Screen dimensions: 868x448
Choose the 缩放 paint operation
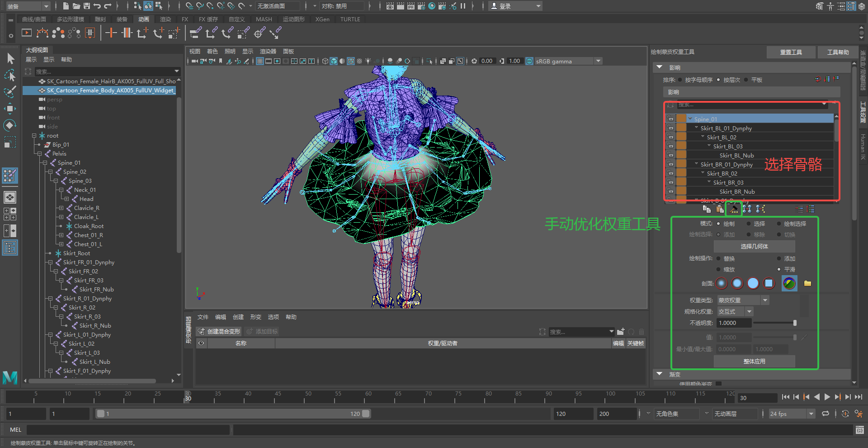pos(718,269)
